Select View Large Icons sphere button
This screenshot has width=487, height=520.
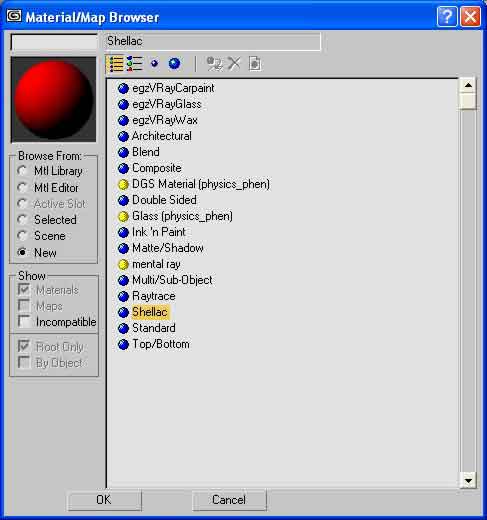point(174,63)
